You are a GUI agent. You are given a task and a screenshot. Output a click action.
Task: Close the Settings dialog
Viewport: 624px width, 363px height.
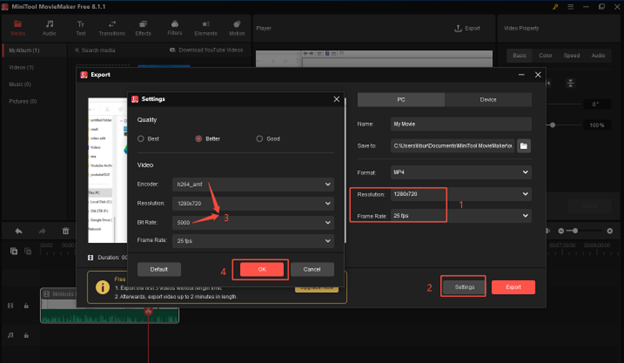click(x=336, y=99)
